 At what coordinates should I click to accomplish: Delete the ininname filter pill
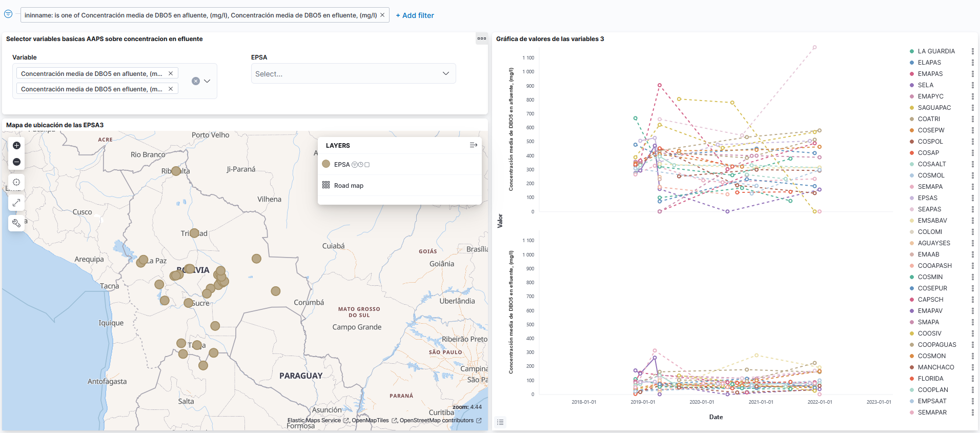coord(382,15)
